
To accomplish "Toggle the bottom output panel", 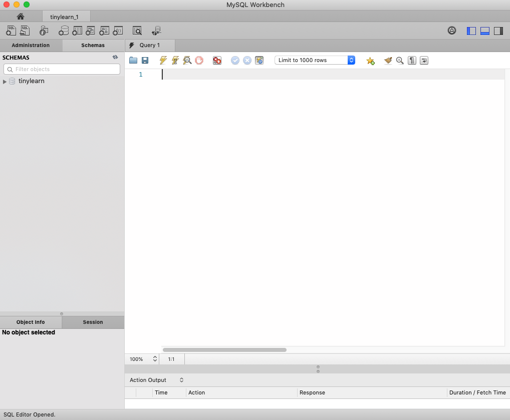I will (x=485, y=31).
